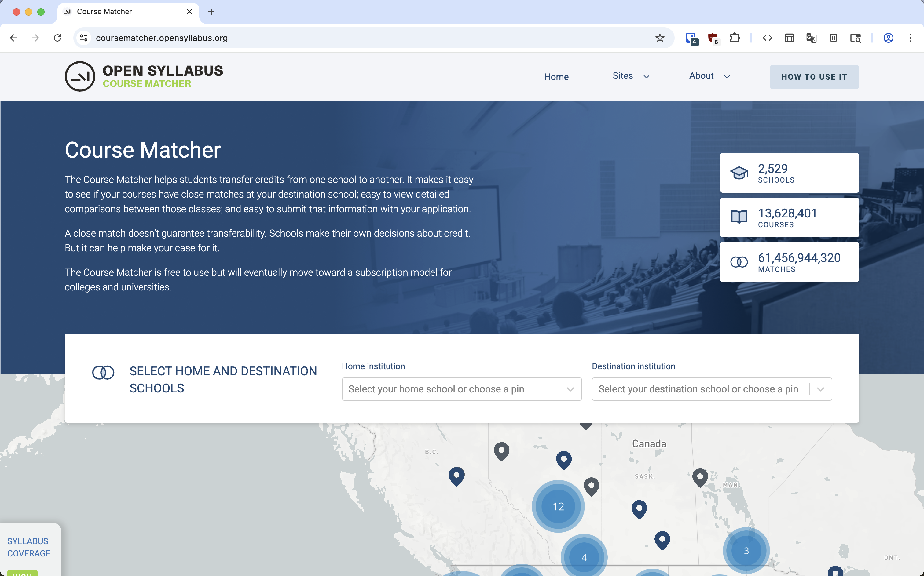Screen dimensions: 924x576
Task: Click the address bar URL
Action: click(162, 38)
